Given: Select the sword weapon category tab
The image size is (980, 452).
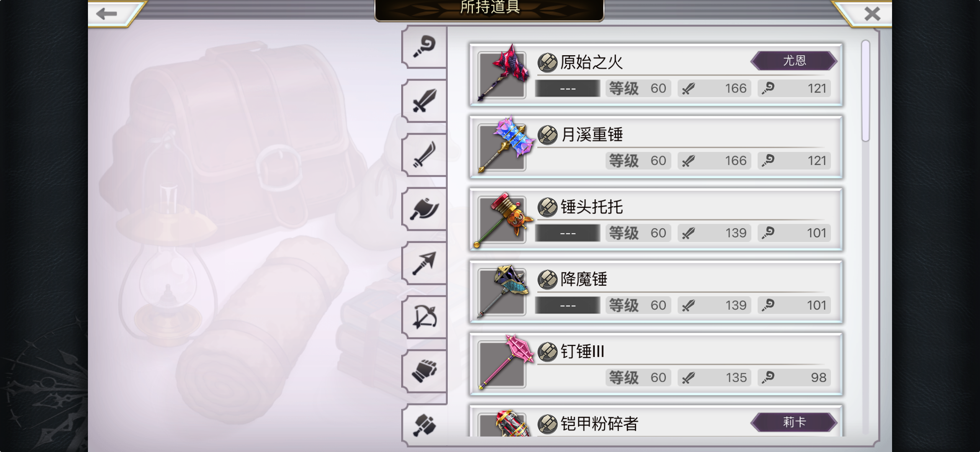Looking at the screenshot, I should coord(424,101).
